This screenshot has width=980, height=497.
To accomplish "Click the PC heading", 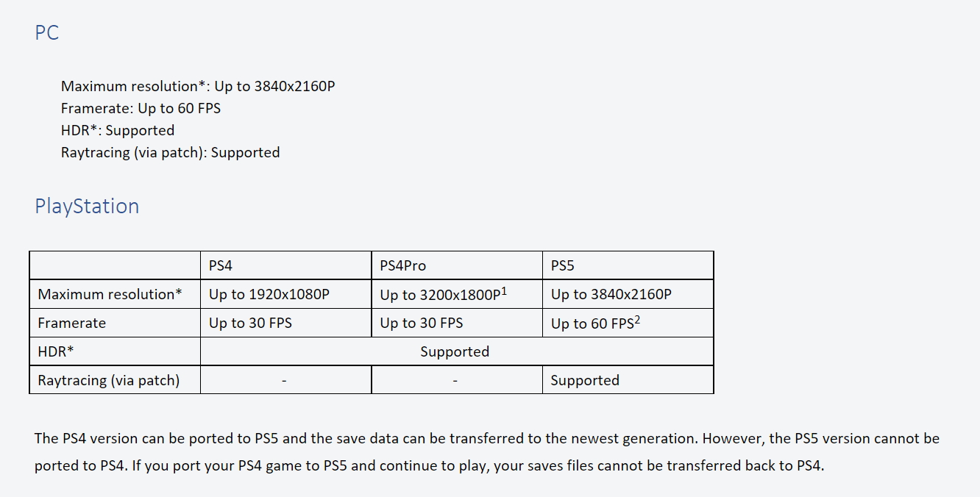I will click(46, 33).
